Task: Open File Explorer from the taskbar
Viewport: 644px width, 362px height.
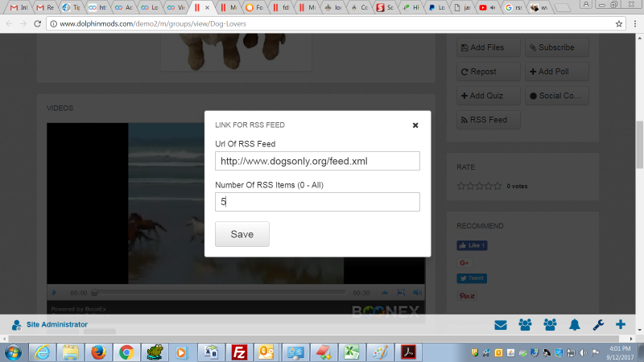Action: (x=70, y=352)
